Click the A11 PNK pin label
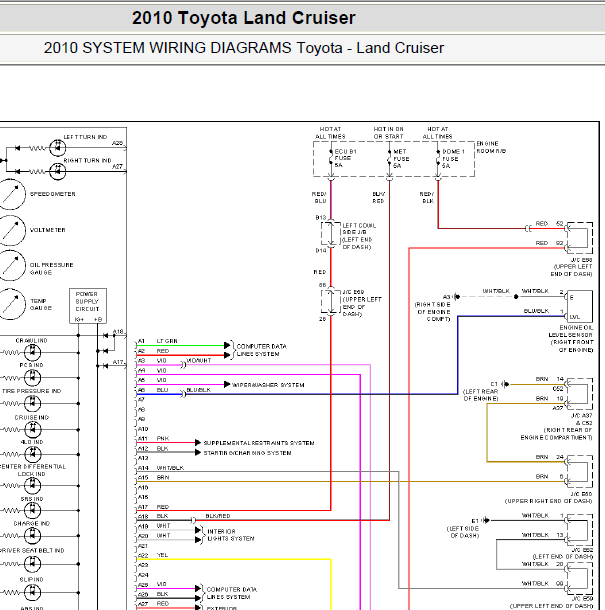This screenshot has height=610, width=605. point(154,438)
